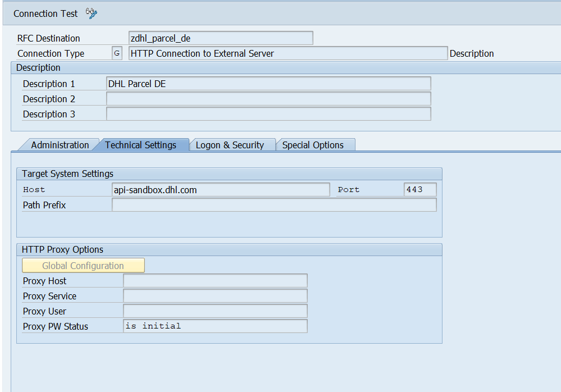This screenshot has height=392, width=561.
Task: Click the Connection Type 'G' code field
Action: [117, 53]
